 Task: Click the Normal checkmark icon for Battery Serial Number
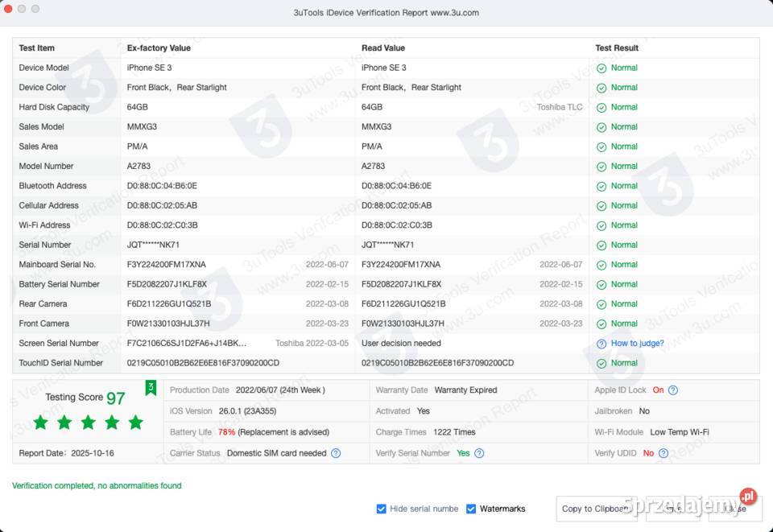click(601, 284)
